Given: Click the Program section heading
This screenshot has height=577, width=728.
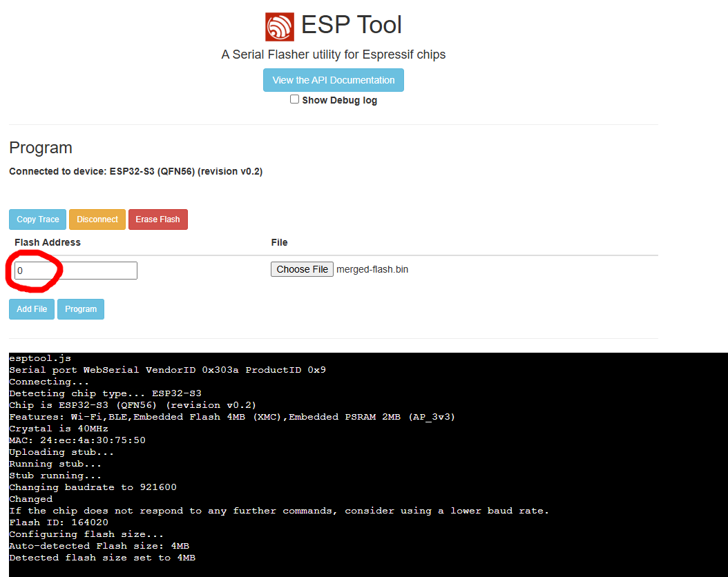Looking at the screenshot, I should tap(41, 148).
